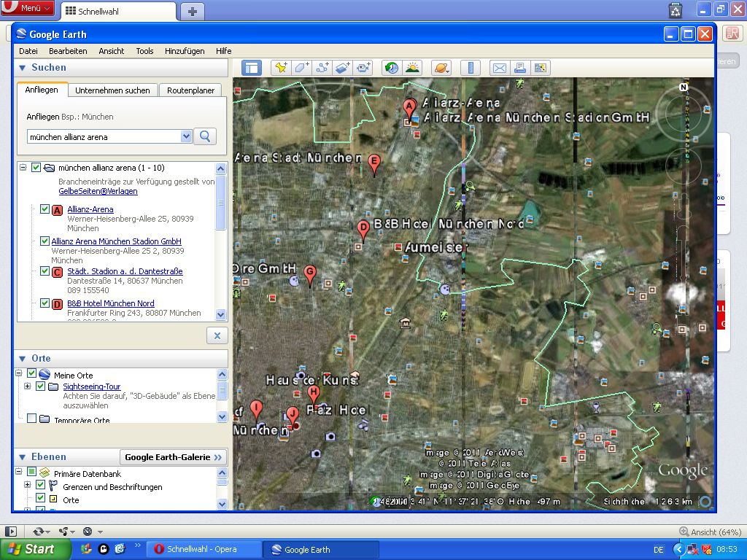The height and width of the screenshot is (560, 747).
Task: Click map marker G on the map
Action: pyautogui.click(x=309, y=276)
